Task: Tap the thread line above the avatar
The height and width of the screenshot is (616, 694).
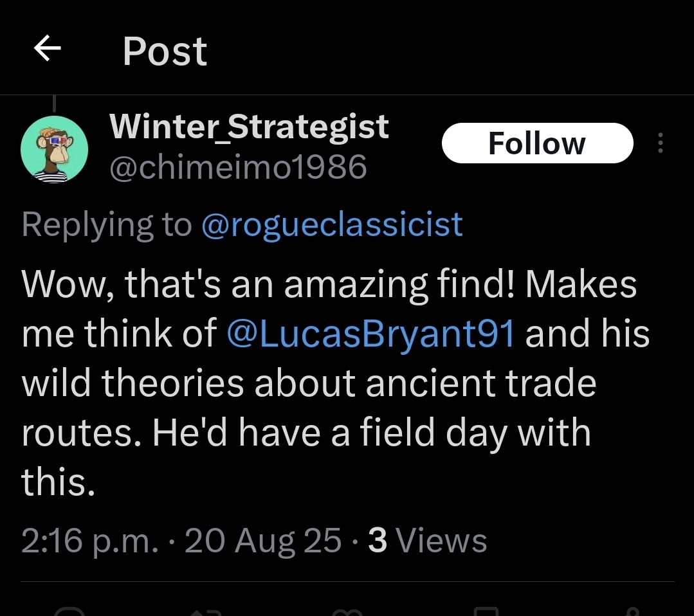Action: (54, 103)
